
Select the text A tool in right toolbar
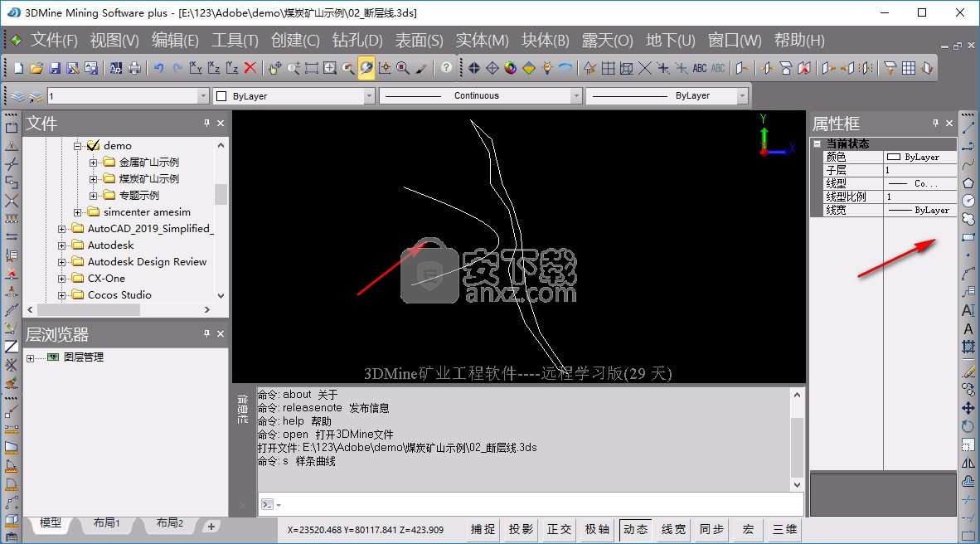[x=968, y=329]
